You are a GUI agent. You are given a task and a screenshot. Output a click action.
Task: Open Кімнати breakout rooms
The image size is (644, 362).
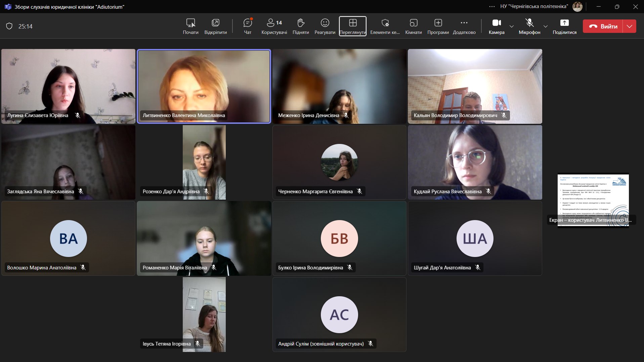[413, 26]
